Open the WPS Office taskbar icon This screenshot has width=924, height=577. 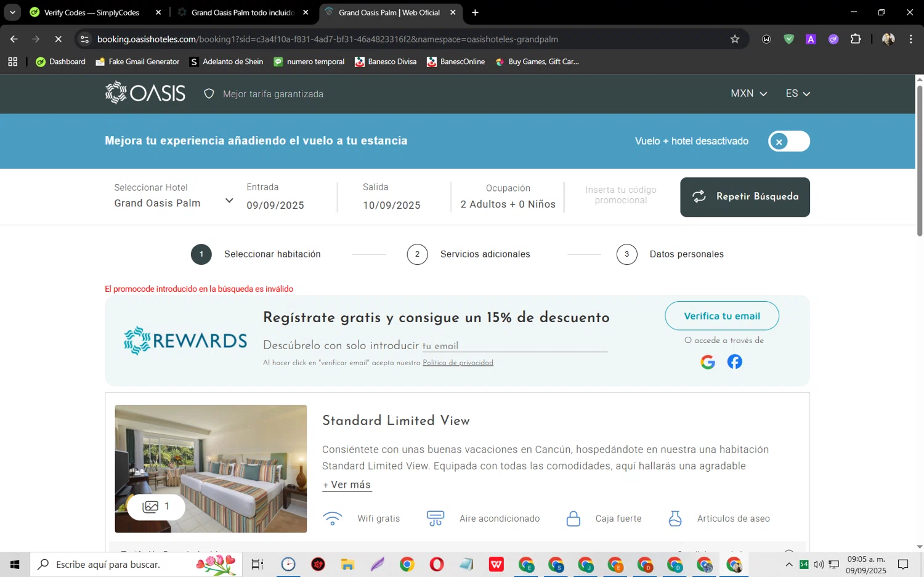[496, 564]
